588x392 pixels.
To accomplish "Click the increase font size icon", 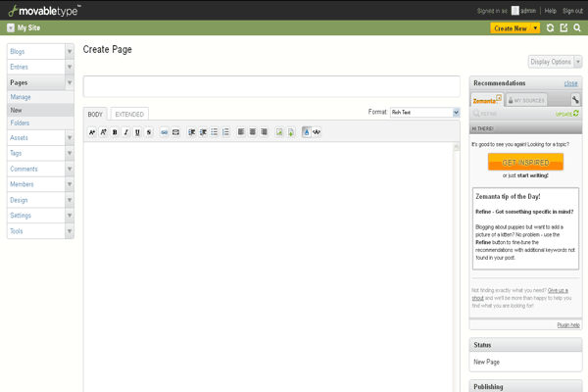I will coord(104,132).
